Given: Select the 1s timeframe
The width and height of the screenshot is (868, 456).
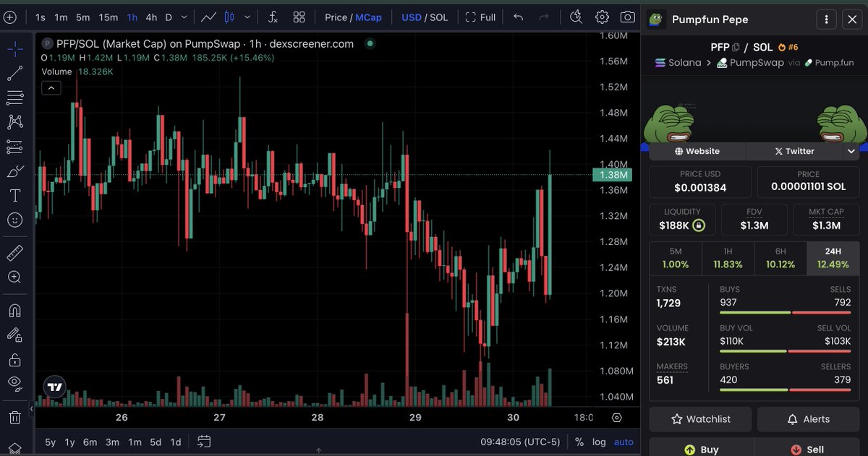Looking at the screenshot, I should coord(41,17).
